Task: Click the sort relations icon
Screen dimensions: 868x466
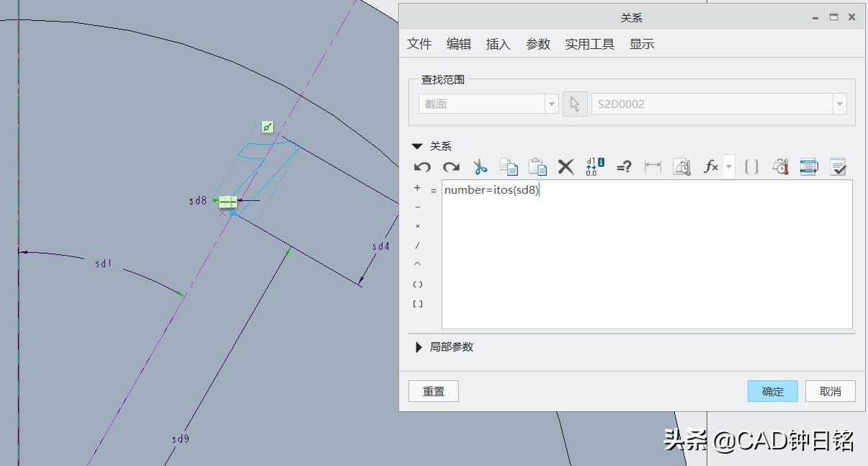Action: pos(808,166)
